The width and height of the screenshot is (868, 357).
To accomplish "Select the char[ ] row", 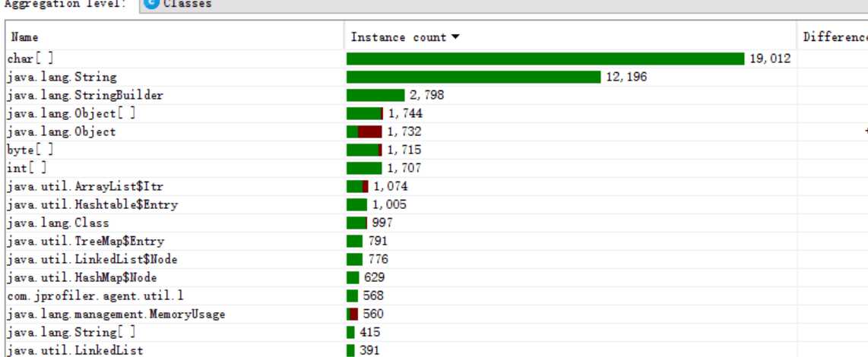I will click(x=437, y=58).
